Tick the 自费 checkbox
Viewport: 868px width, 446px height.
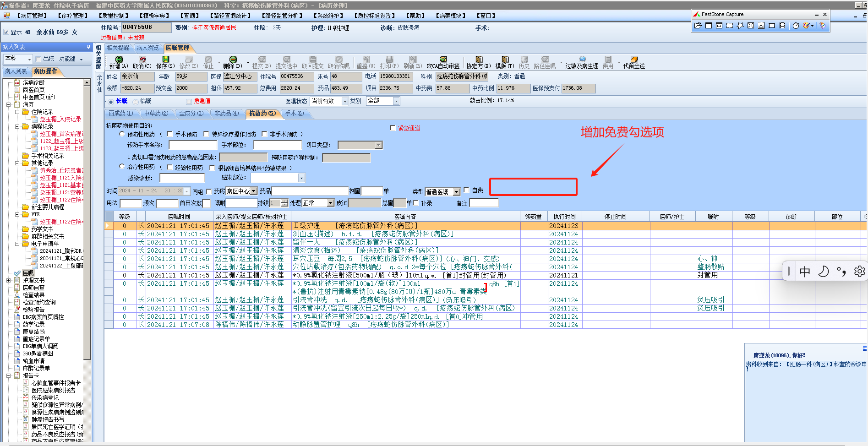466,190
